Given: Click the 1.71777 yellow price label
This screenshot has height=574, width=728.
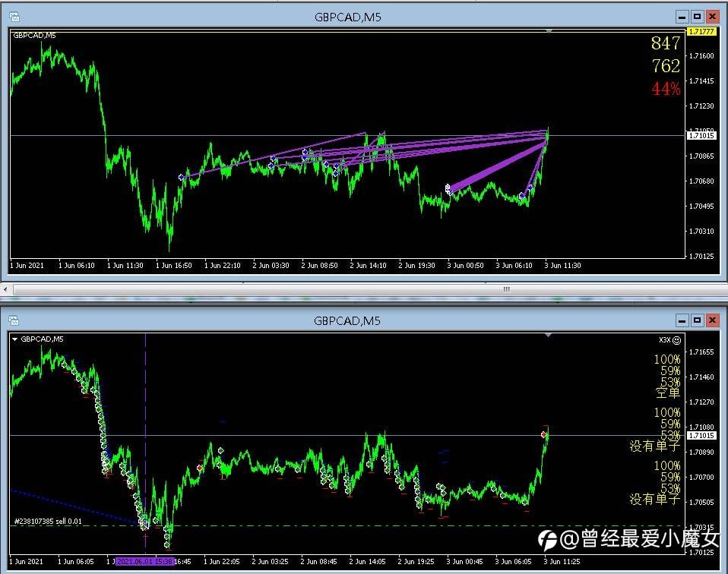Looking at the screenshot, I should coord(701,32).
